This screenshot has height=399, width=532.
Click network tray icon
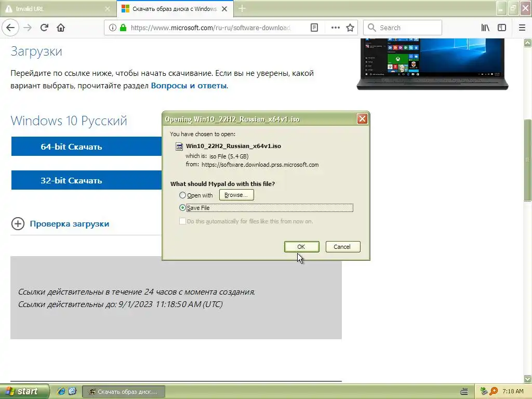(x=484, y=391)
